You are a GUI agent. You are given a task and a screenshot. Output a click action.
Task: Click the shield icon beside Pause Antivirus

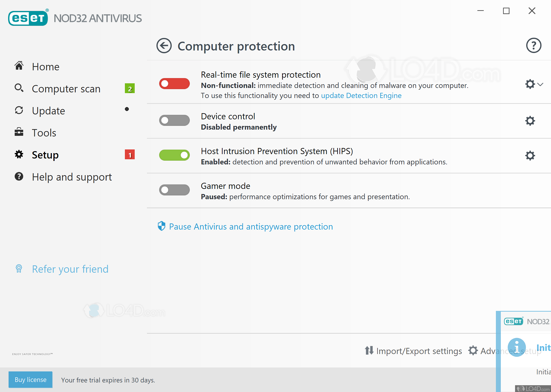point(161,226)
